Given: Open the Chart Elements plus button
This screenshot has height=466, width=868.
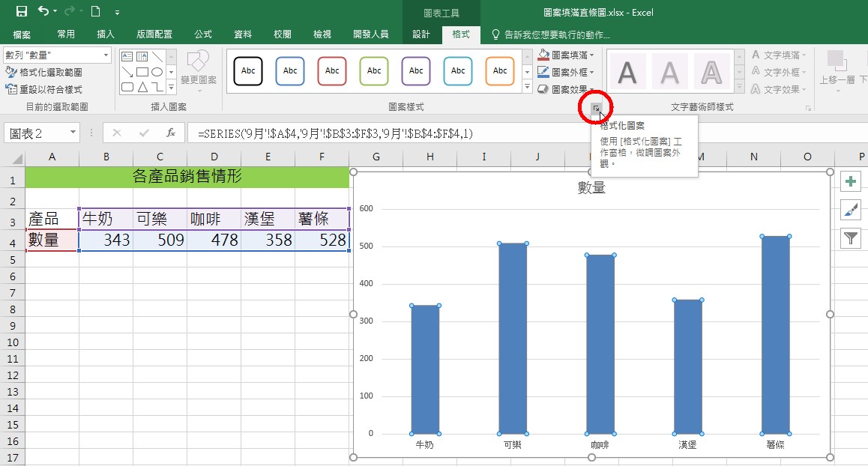Looking at the screenshot, I should (851, 181).
